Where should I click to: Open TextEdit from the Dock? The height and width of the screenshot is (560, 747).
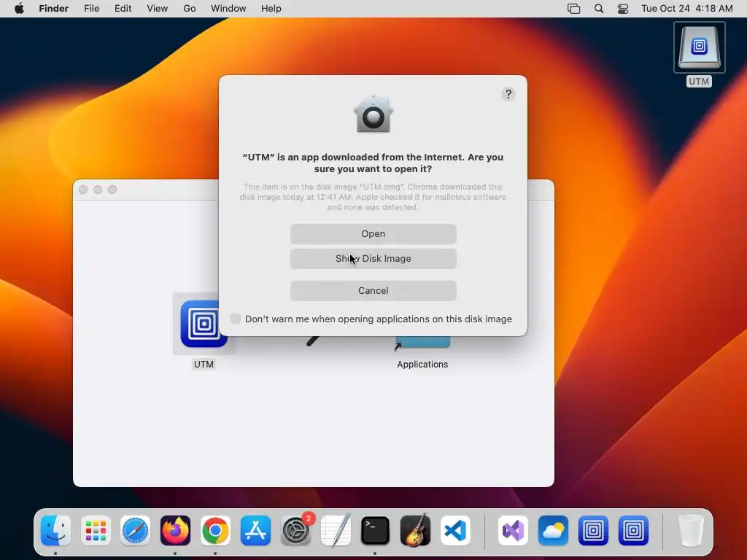pyautogui.click(x=336, y=531)
